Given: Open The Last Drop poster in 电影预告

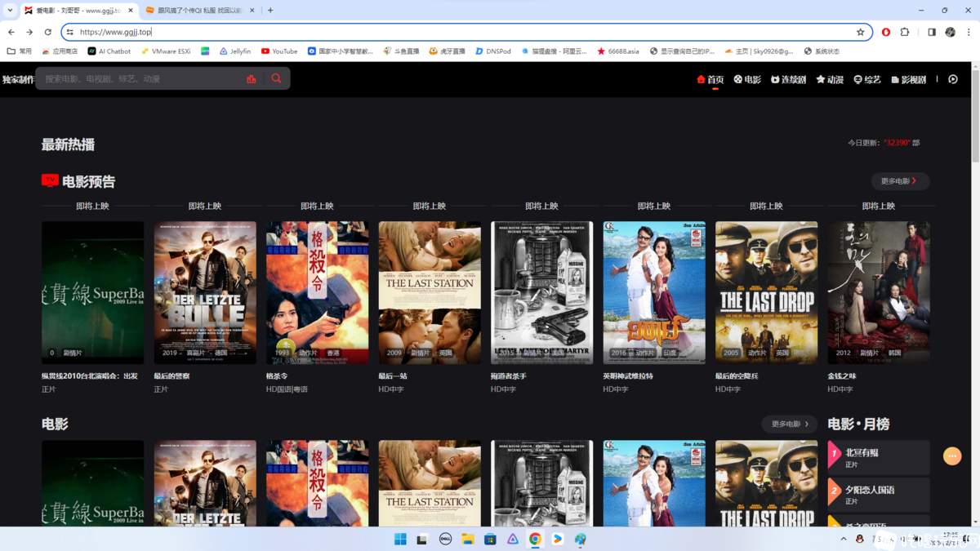Looking at the screenshot, I should tap(767, 292).
